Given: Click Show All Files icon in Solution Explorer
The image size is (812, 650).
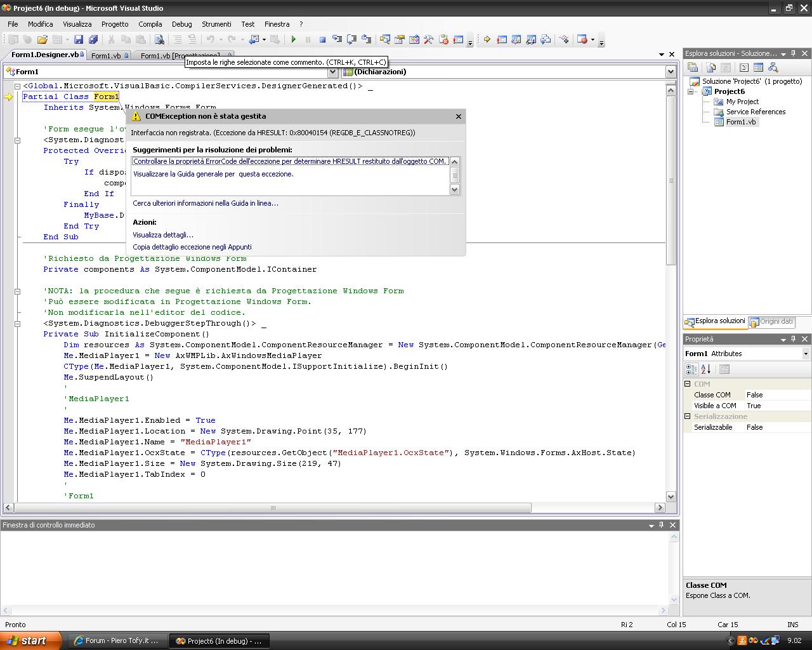Looking at the screenshot, I should tap(711, 67).
